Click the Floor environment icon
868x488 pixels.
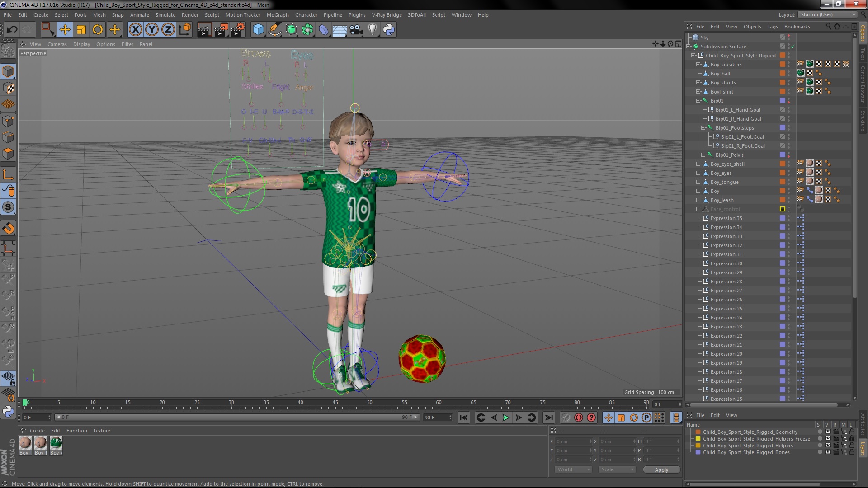tap(340, 30)
